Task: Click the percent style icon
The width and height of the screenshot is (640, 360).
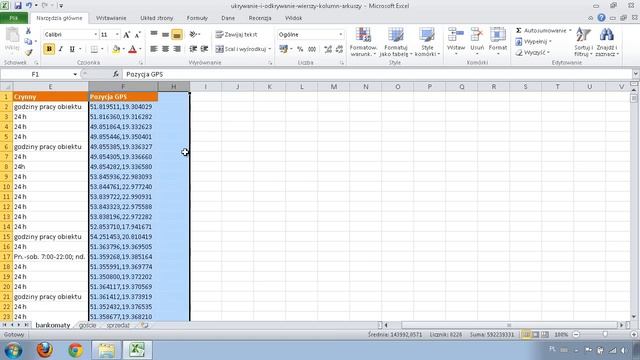Action: pyautogui.click(x=300, y=49)
